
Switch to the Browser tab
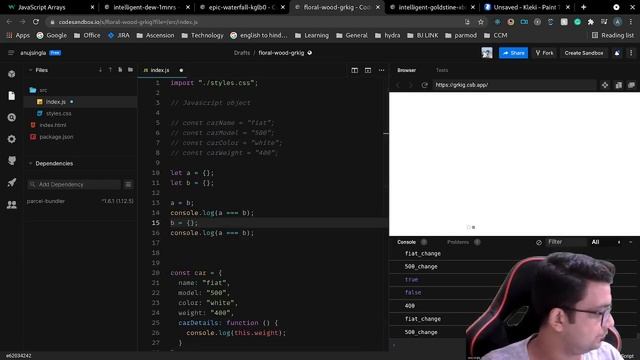coord(407,70)
